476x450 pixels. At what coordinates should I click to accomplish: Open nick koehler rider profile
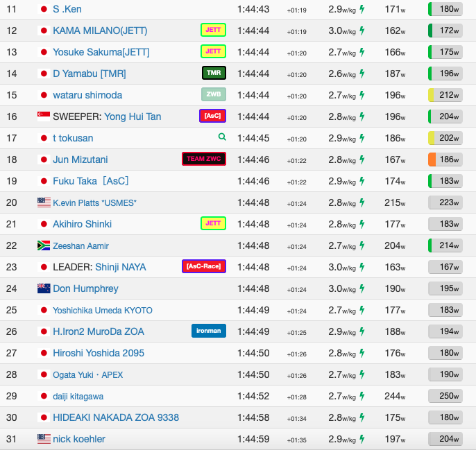pos(79,439)
